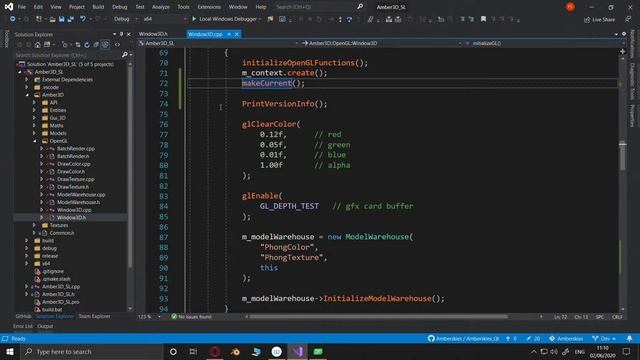Click the Windows Start button
This screenshot has height=360, width=640.
pyautogui.click(x=10, y=351)
